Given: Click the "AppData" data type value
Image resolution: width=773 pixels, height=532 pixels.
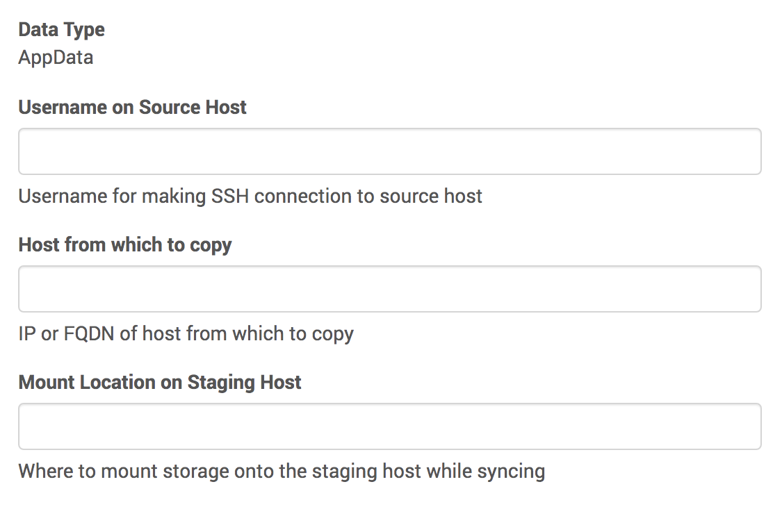Looking at the screenshot, I should pos(56,57).
